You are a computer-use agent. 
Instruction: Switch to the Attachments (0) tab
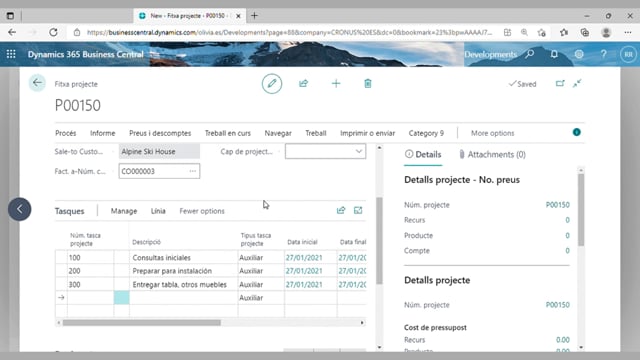click(x=492, y=154)
